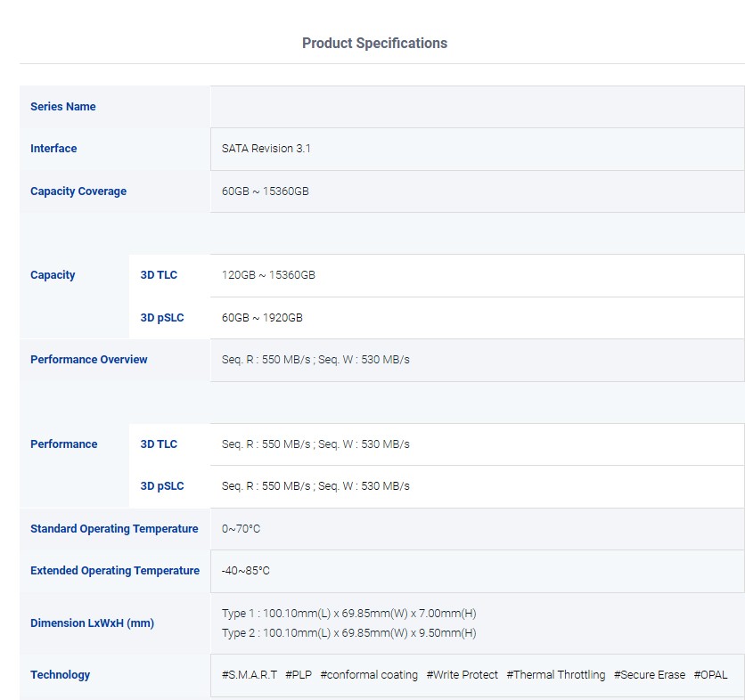Click the #Write Protect tag
This screenshot has width=745, height=700.
click(x=462, y=675)
